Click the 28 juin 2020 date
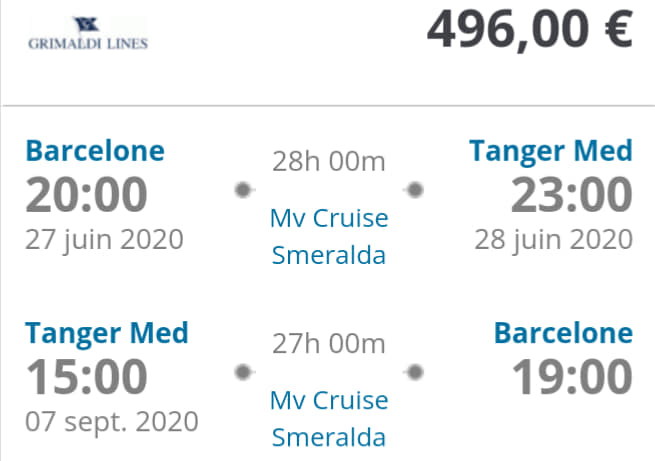Viewport: 655px width, 461px height. click(x=553, y=240)
